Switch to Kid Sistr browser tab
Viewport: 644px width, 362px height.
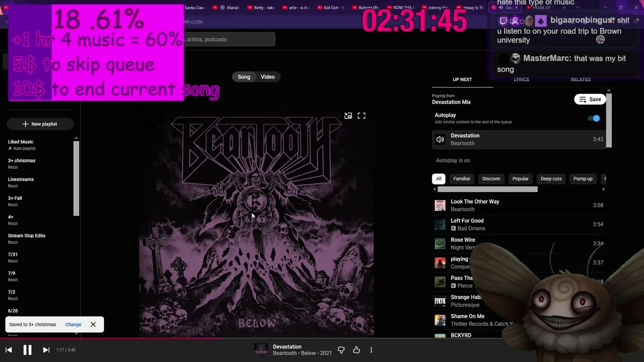pyautogui.click(x=330, y=8)
